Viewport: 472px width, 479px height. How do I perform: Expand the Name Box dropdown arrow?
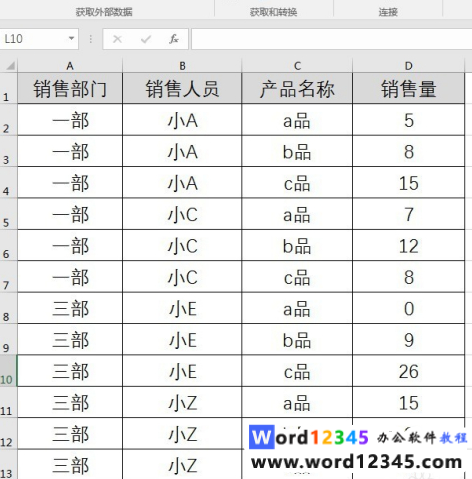[x=71, y=39]
